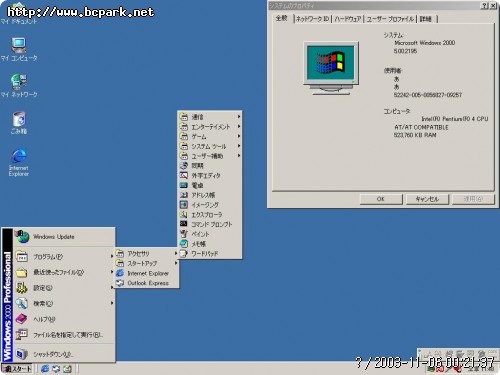The image size is (500, 375).
Task: Launch Internet Explorer from Programs submenu
Action: [147, 273]
